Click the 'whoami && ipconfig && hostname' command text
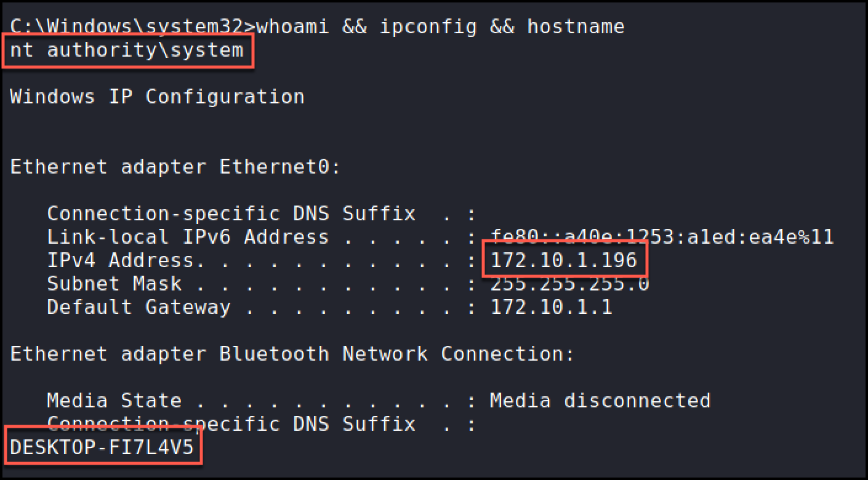Image resolution: width=868 pixels, height=480 pixels. (x=440, y=27)
